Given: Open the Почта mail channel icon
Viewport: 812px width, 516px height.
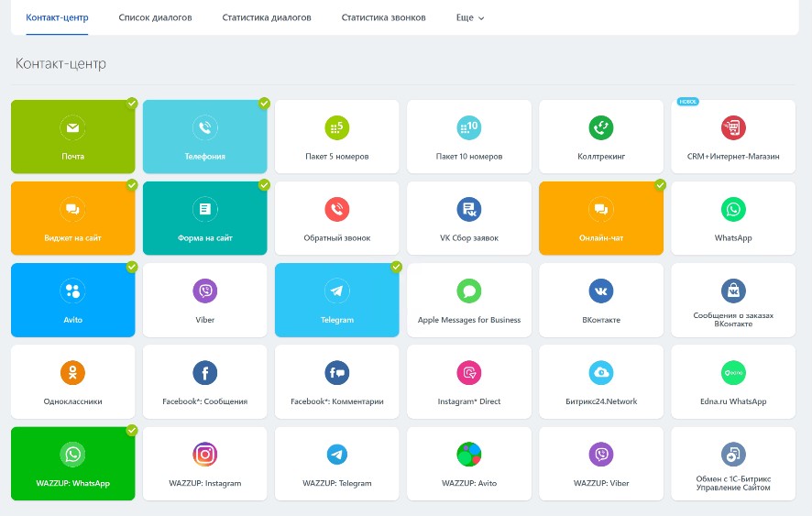Looking at the screenshot, I should (x=72, y=127).
